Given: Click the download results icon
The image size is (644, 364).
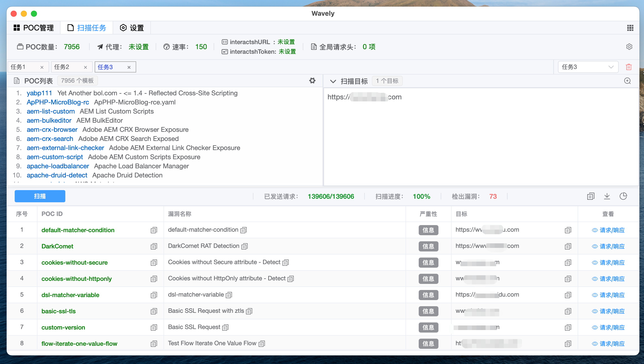Looking at the screenshot, I should [607, 196].
